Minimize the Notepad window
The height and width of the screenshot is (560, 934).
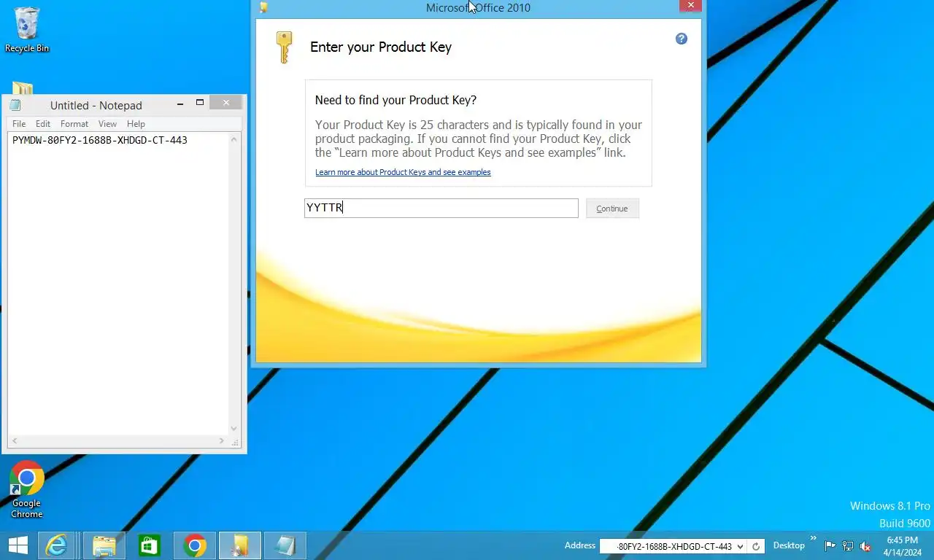coord(180,104)
